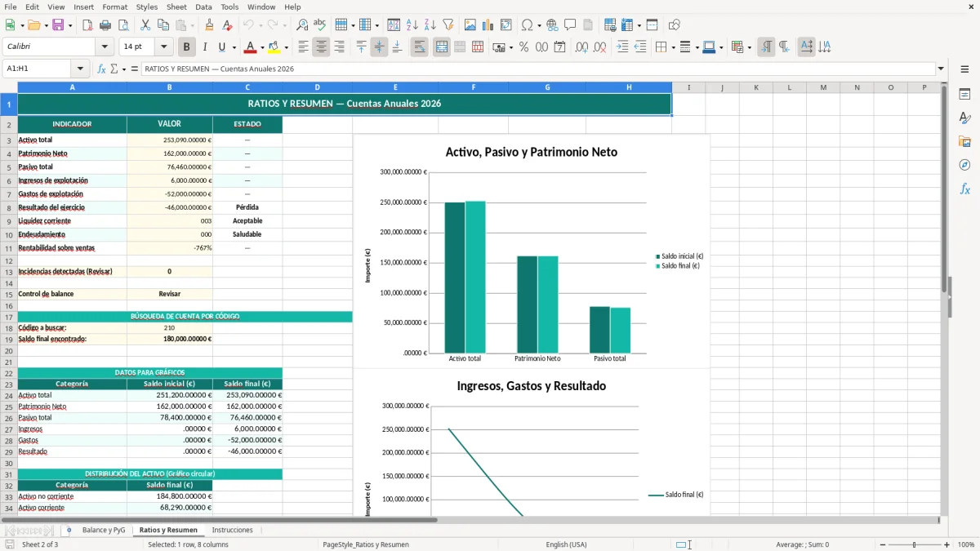Screen dimensions: 980x551
Task: Click the Increase Indent icon
Action: 622,47
